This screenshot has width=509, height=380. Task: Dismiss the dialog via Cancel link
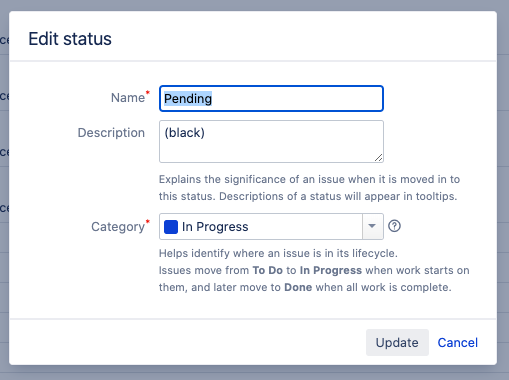point(457,342)
